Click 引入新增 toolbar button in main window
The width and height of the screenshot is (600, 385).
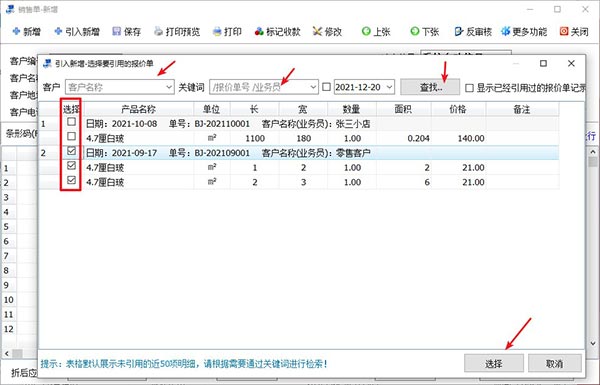77,31
